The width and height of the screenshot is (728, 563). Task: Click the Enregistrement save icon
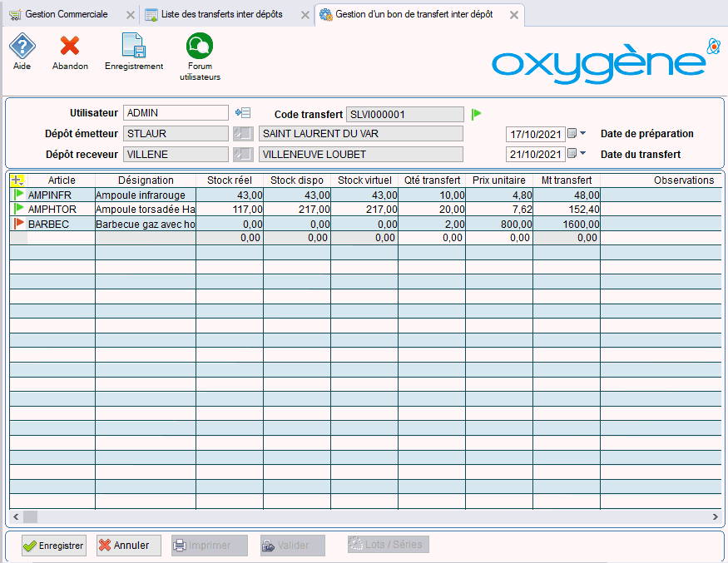133,47
